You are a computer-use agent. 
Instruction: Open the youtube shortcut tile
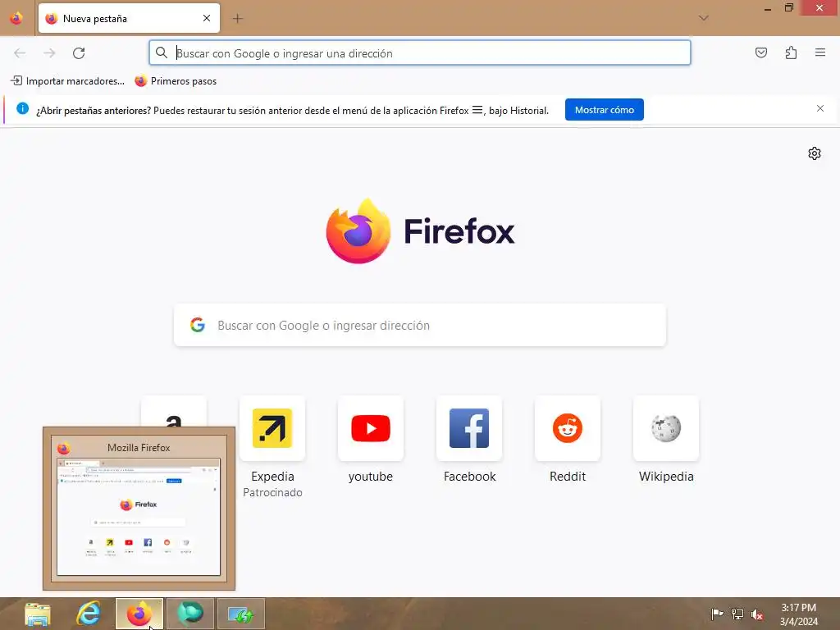371,428
